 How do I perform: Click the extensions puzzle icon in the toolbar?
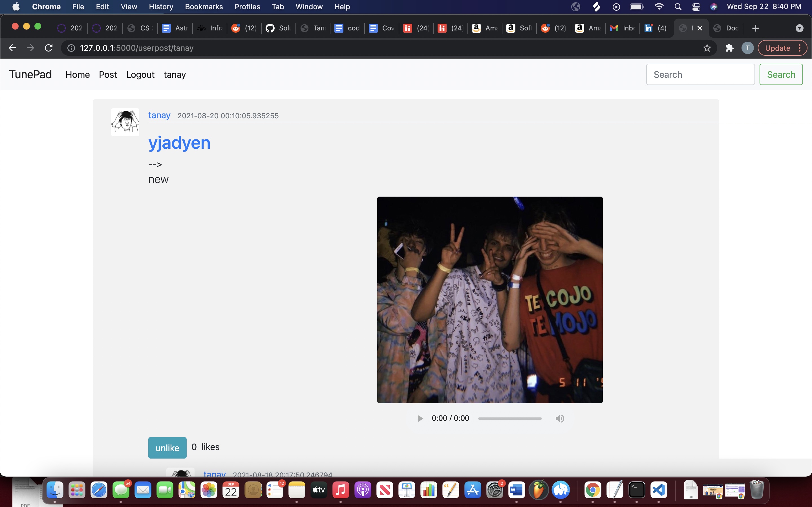[x=729, y=48]
